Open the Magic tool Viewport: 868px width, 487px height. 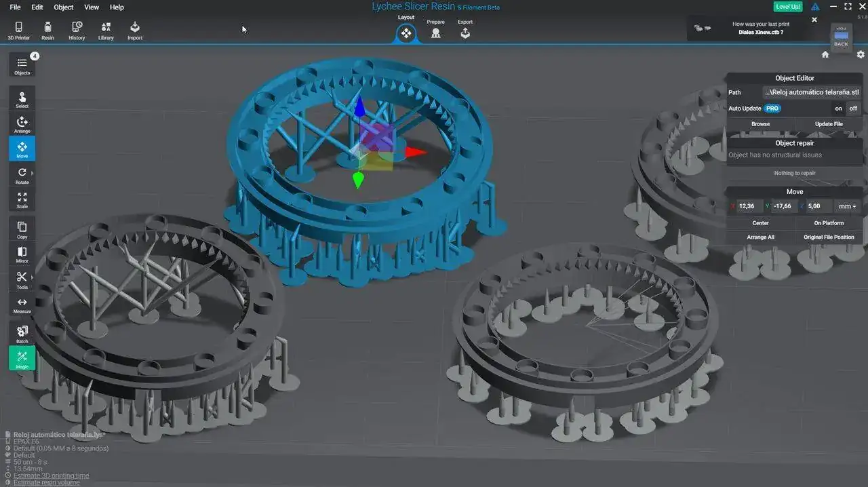point(22,358)
